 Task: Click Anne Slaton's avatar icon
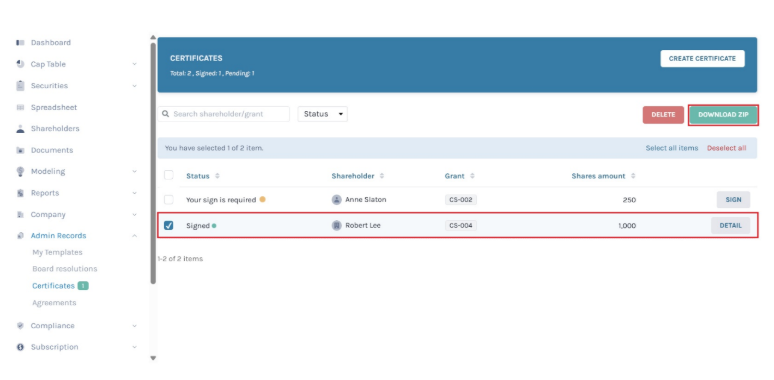[337, 200]
